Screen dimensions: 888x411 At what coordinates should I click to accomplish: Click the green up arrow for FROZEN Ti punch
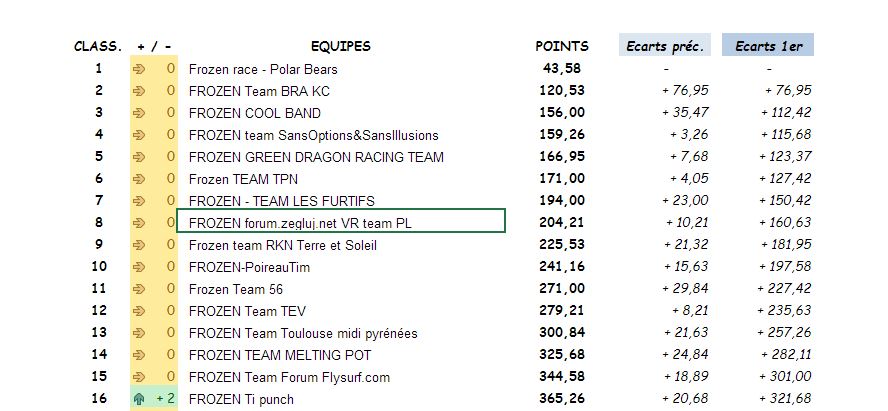(139, 399)
